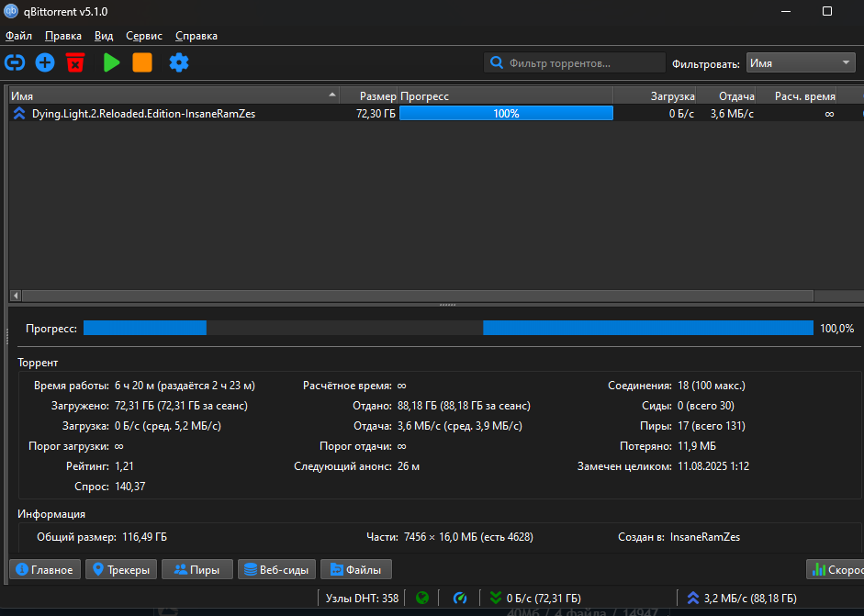Open the Справка menu
This screenshot has height=616, width=864.
pyautogui.click(x=196, y=36)
